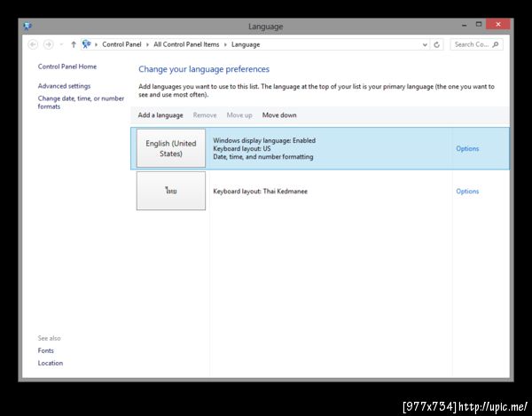Image resolution: width=532 pixels, height=416 pixels.
Task: Expand the chevron after the address bar icon
Action: click(x=97, y=44)
